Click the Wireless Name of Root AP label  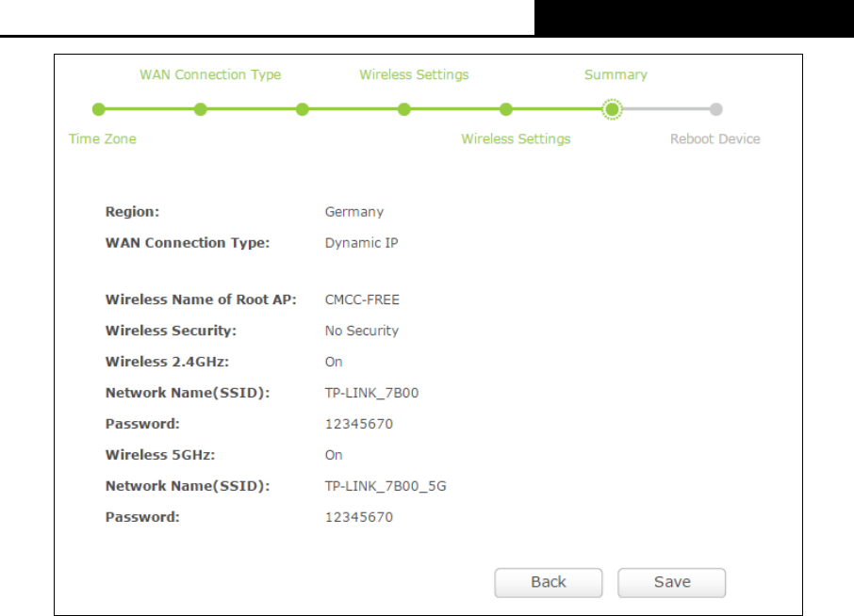click(201, 300)
